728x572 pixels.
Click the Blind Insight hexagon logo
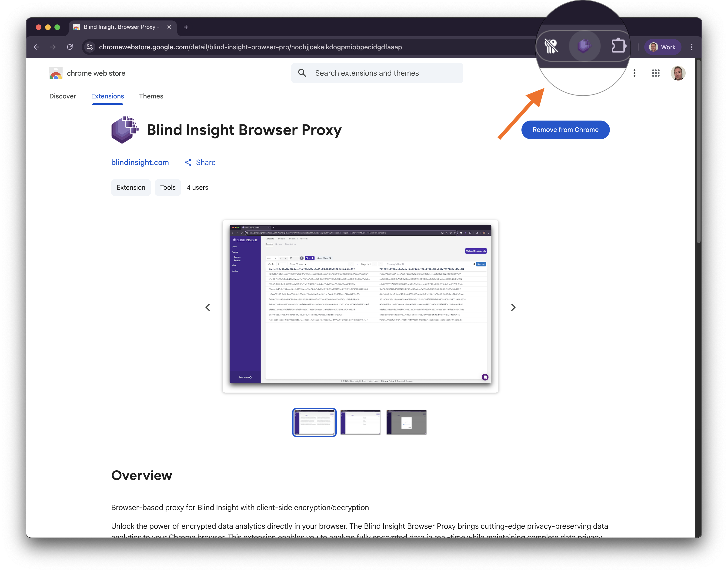pos(125,130)
